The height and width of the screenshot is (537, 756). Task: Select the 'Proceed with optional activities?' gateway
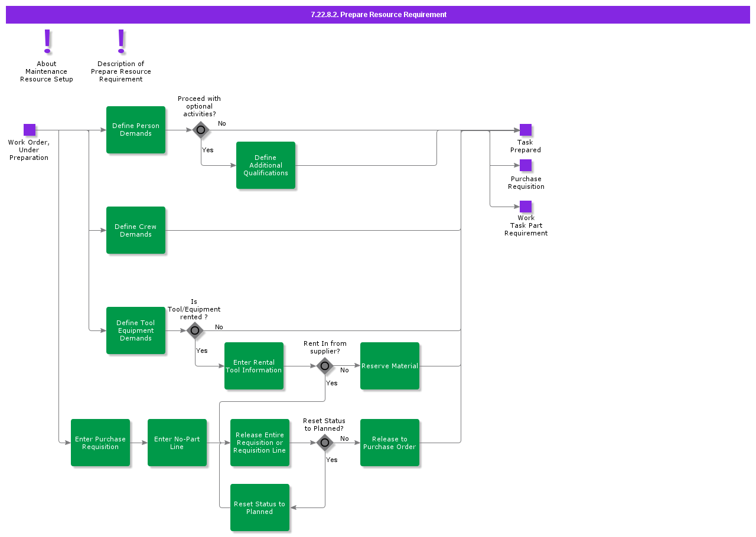click(201, 130)
